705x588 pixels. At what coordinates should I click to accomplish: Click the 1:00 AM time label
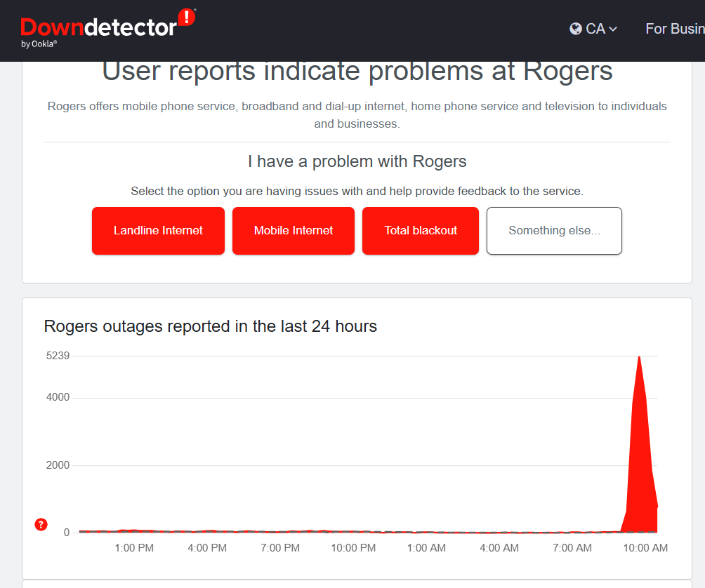pos(426,548)
